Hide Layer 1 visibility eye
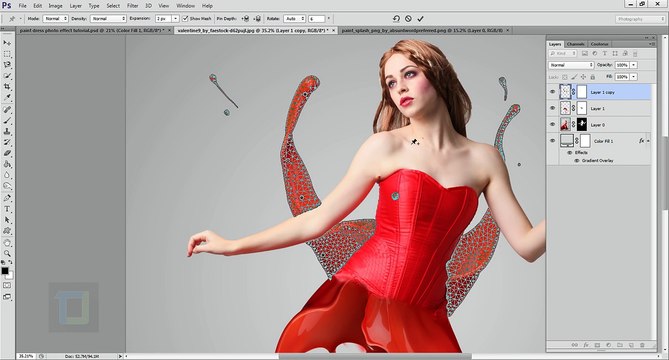669x360 pixels. coord(553,108)
